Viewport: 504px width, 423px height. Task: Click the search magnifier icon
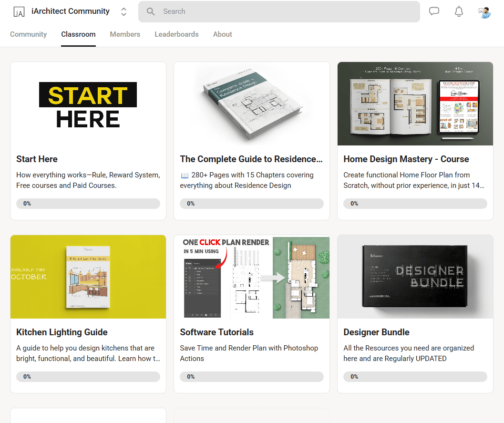point(151,11)
